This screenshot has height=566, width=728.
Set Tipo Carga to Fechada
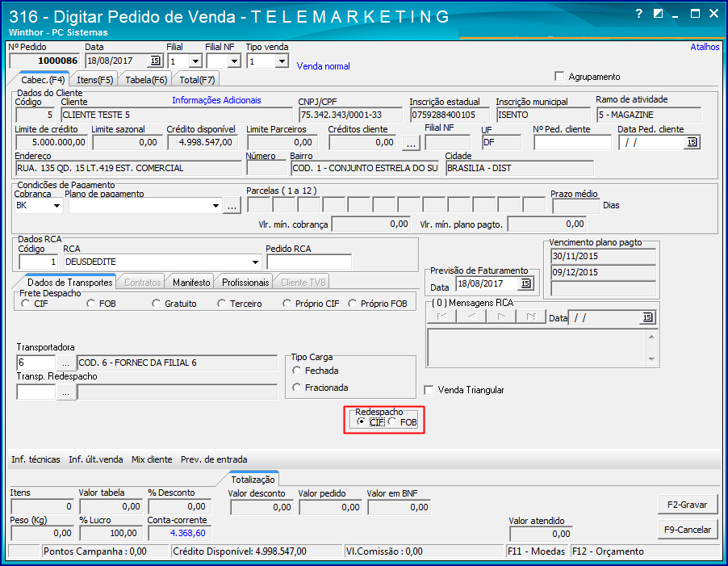[297, 371]
